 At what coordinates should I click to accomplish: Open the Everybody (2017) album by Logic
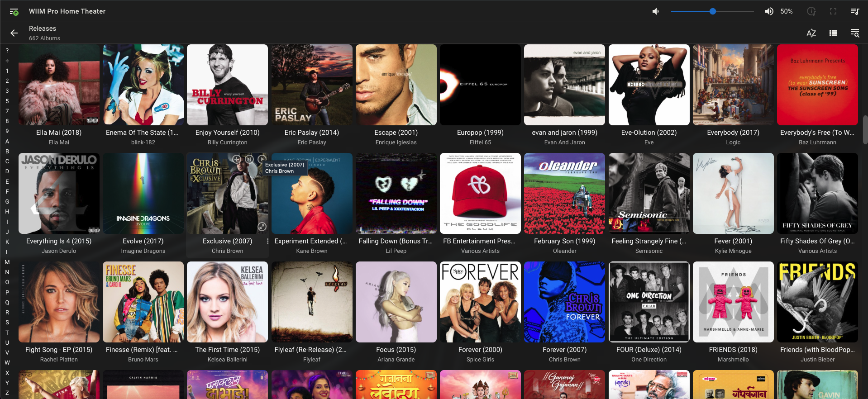pyautogui.click(x=733, y=85)
